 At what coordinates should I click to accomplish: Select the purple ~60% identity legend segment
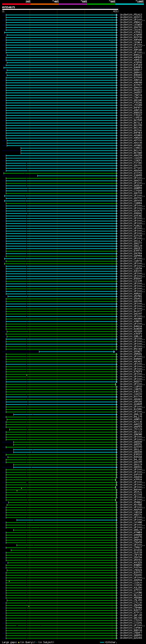73,4
